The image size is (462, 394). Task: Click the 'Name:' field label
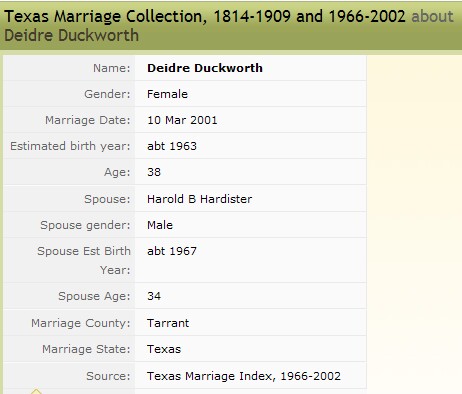[112, 68]
